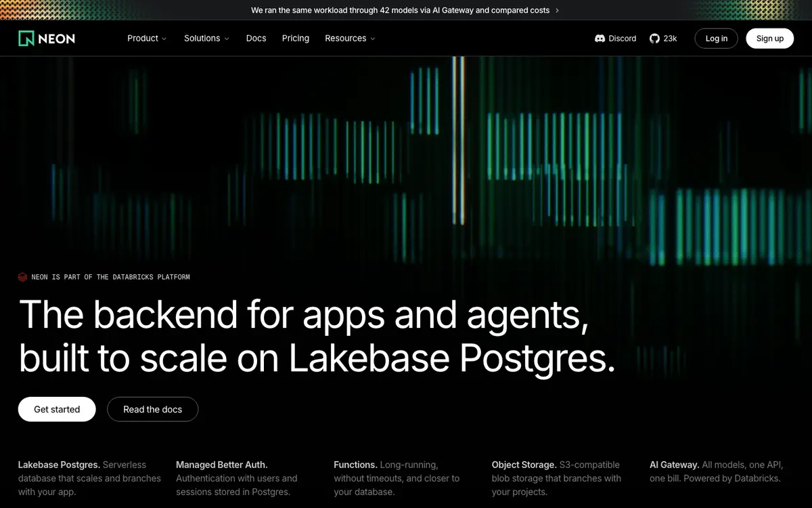Click 'NEON IS PART OF THE DATABRICKS PLATFORM' text
This screenshot has height=508, width=812.
click(111, 277)
